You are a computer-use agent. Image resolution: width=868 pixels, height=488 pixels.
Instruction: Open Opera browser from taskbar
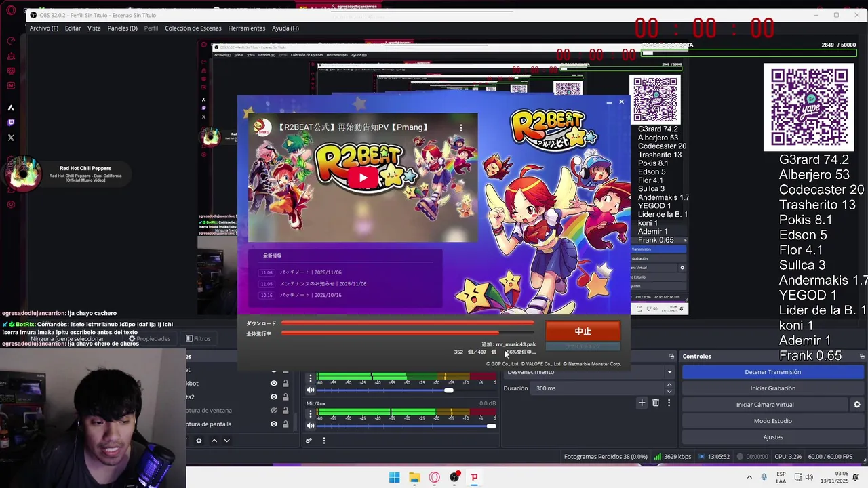(x=434, y=477)
